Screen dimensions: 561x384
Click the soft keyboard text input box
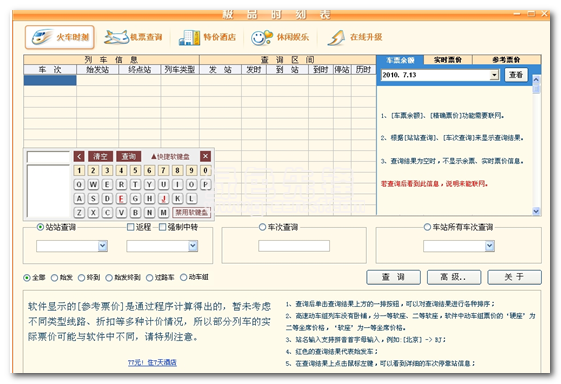tap(48, 157)
